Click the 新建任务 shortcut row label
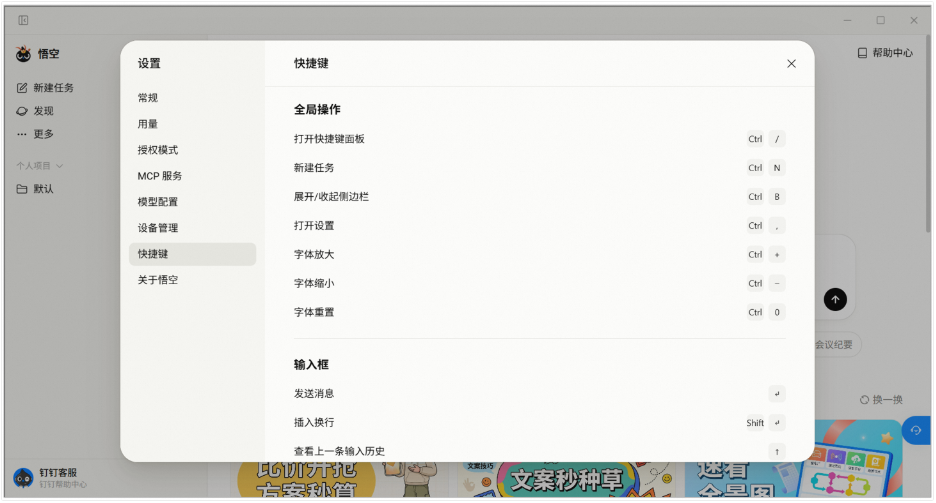This screenshot has width=936, height=503. (314, 168)
